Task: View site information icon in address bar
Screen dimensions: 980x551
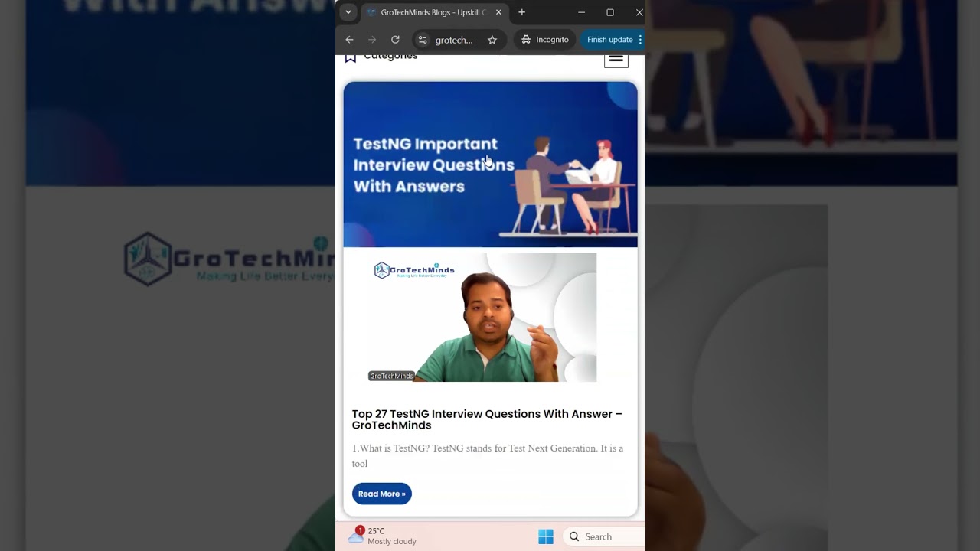Action: pyautogui.click(x=423, y=40)
